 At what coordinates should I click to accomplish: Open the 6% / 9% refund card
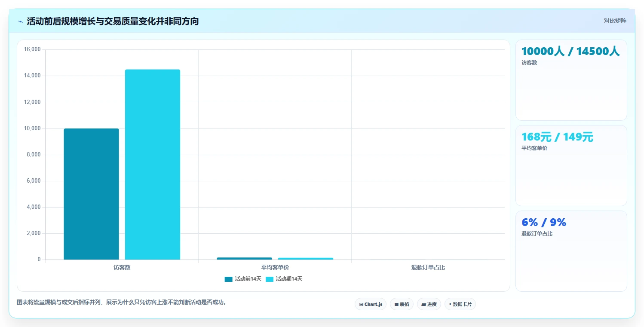571,251
